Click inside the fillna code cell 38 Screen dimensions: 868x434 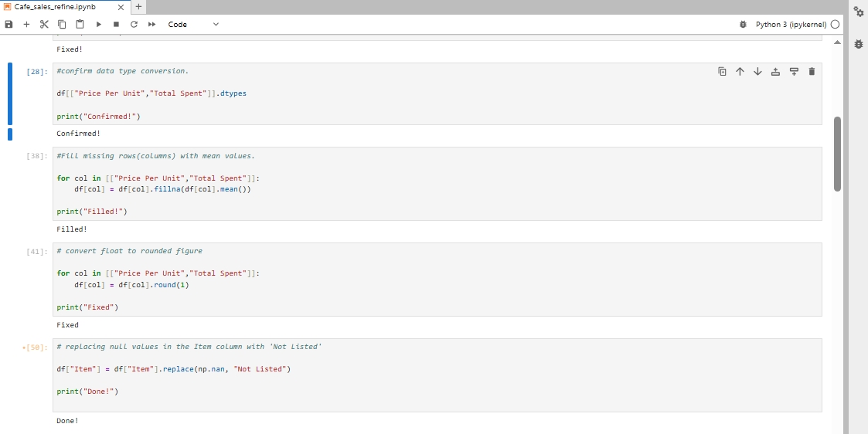coord(437,184)
